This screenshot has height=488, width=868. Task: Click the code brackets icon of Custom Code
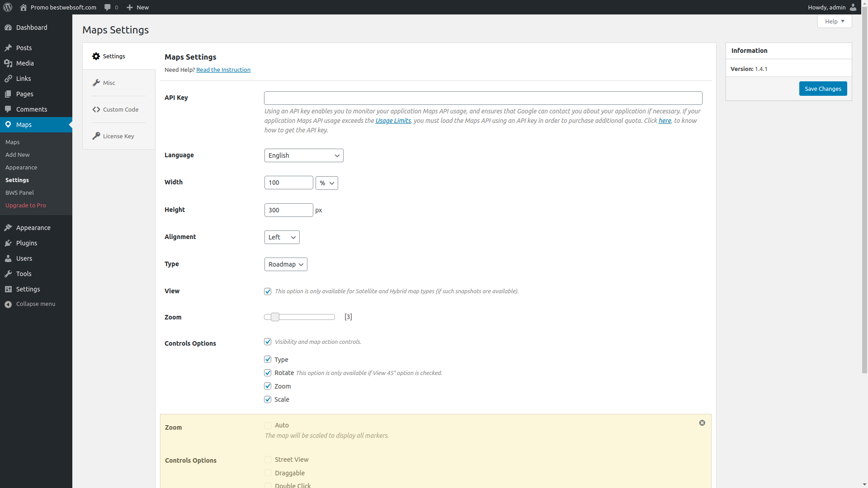tap(96, 109)
